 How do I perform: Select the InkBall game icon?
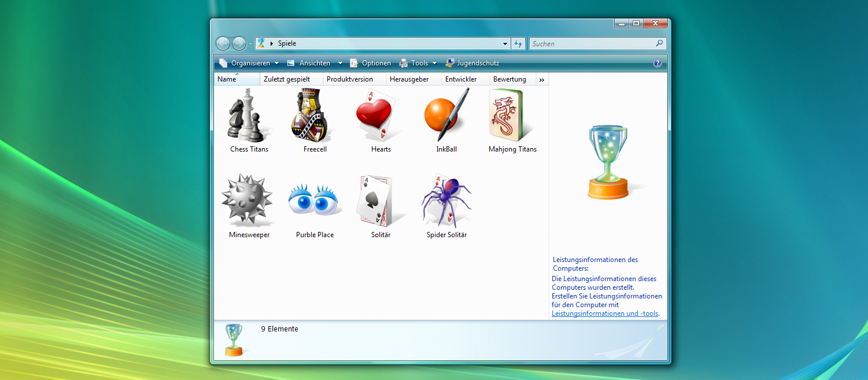click(x=446, y=115)
